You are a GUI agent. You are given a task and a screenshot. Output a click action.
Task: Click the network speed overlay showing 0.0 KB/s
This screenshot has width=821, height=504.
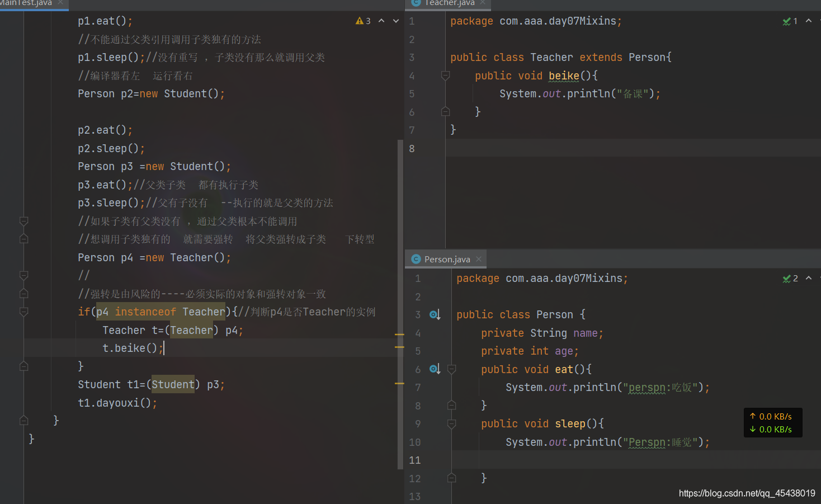pos(773,423)
